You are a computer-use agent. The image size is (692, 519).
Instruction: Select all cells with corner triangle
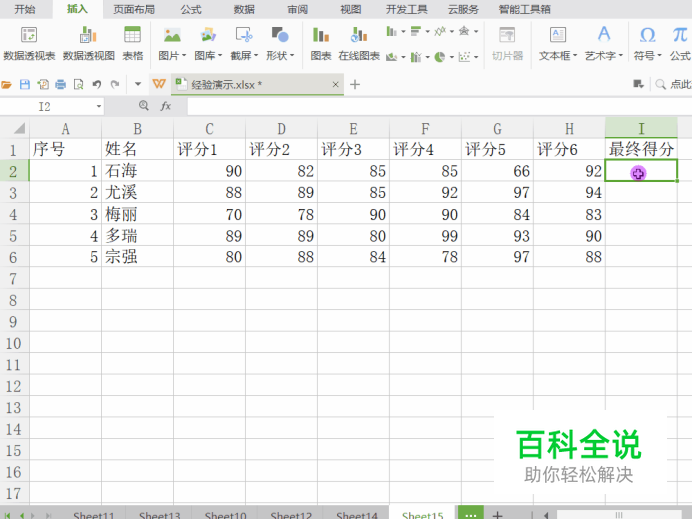(19, 128)
